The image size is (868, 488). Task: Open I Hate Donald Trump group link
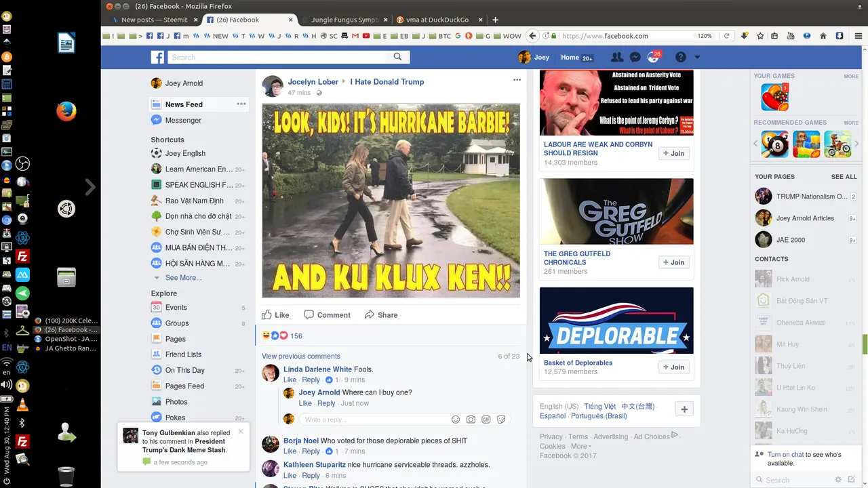(x=387, y=82)
